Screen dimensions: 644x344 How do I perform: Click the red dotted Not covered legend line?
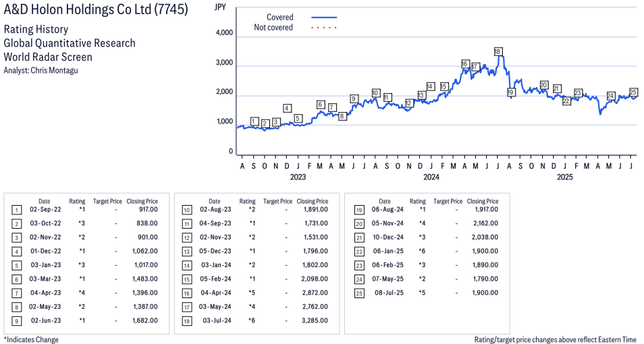(324, 28)
